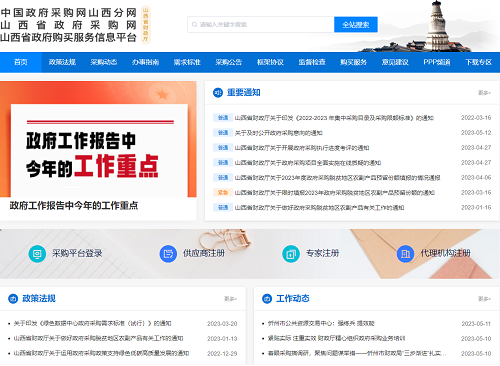Open the 需求标准 navigation item
Screen dimensions: 500x366
[187, 62]
